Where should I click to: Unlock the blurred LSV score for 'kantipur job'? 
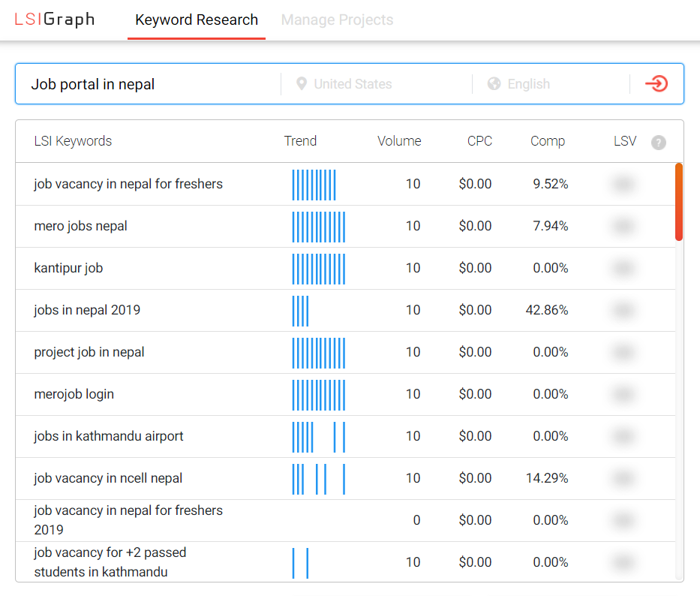pyautogui.click(x=623, y=268)
